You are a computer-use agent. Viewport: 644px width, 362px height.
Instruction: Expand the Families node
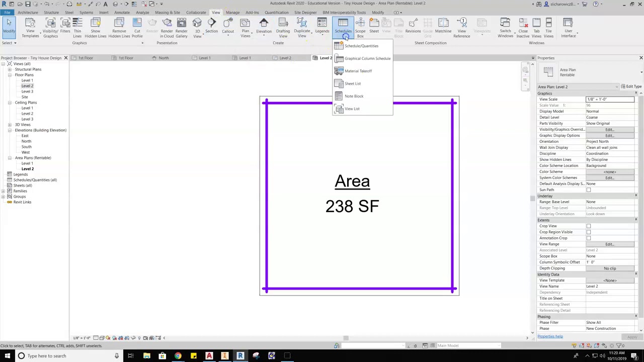pos(4,191)
